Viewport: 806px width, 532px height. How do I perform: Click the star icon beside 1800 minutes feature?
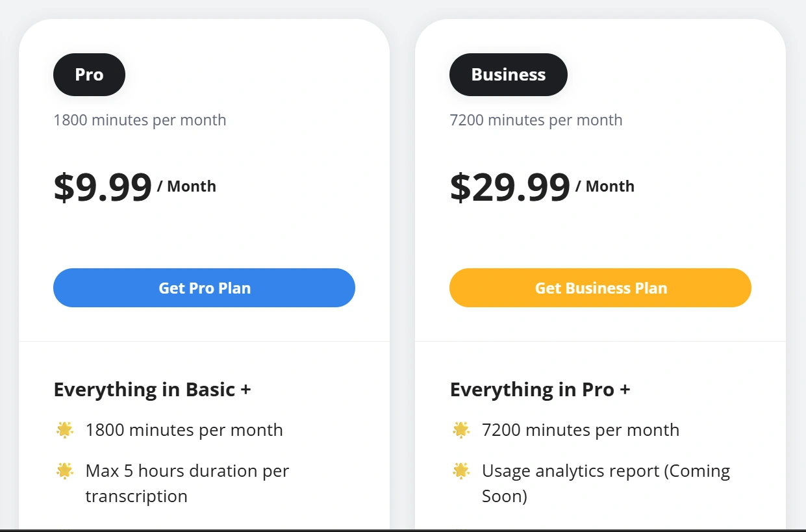tap(65, 430)
